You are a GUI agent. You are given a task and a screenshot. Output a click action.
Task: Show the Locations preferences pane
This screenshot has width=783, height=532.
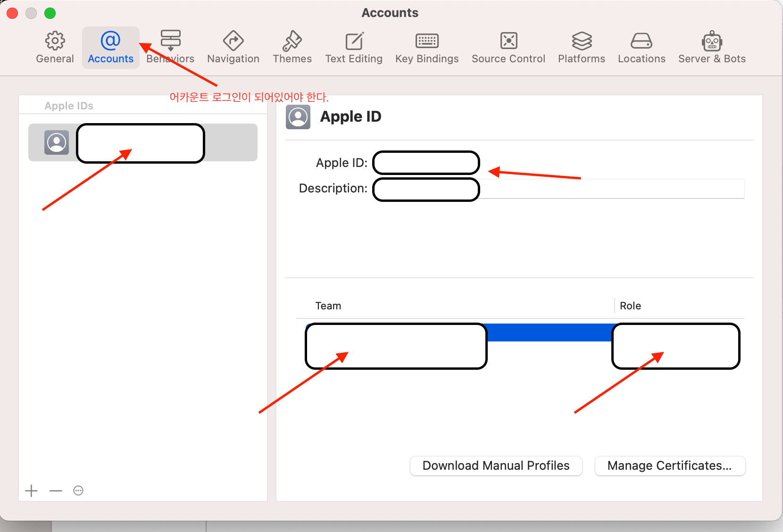click(x=641, y=48)
